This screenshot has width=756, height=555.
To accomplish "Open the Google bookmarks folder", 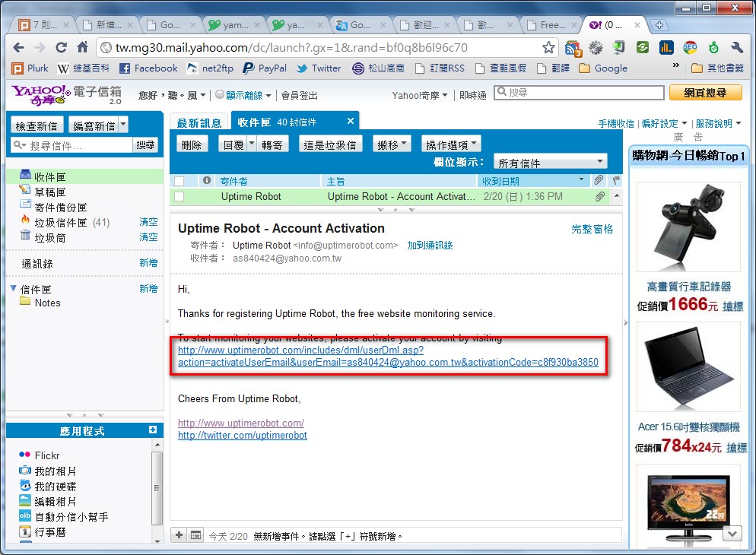I will tap(603, 68).
